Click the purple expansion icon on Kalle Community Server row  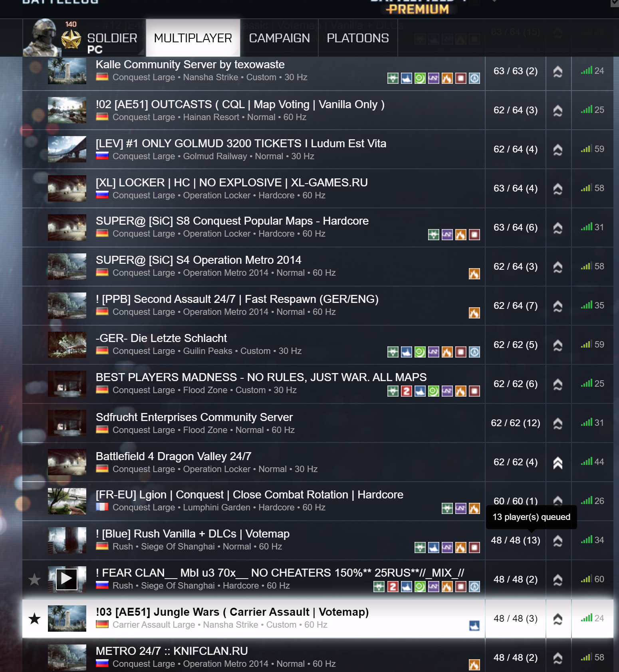click(434, 78)
